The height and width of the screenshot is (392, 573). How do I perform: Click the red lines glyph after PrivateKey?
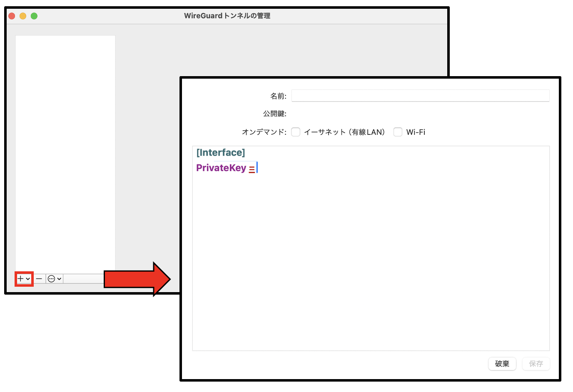pos(252,168)
